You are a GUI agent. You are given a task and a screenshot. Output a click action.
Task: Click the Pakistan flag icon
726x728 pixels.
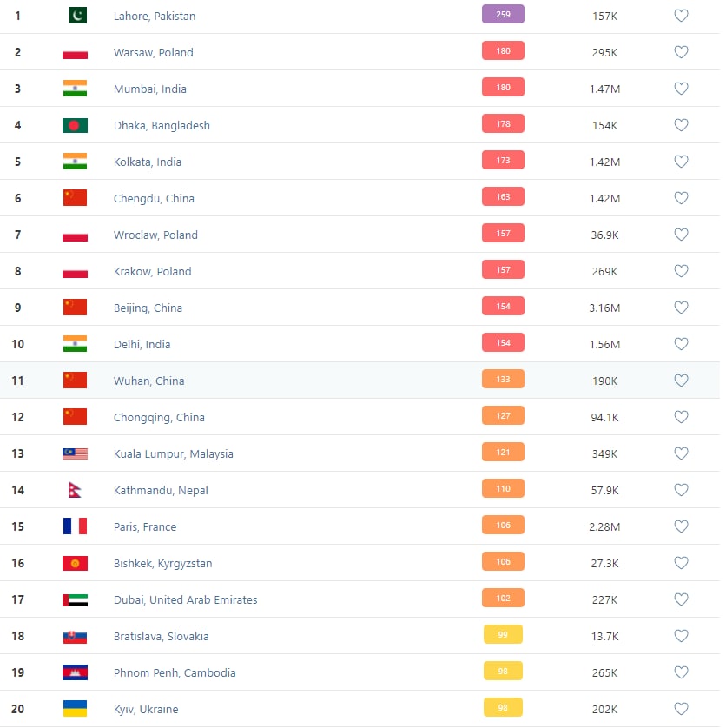[77, 16]
